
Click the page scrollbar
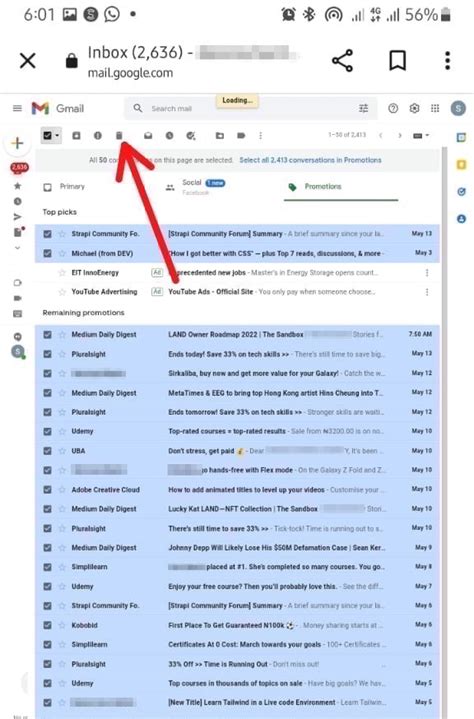(444, 431)
